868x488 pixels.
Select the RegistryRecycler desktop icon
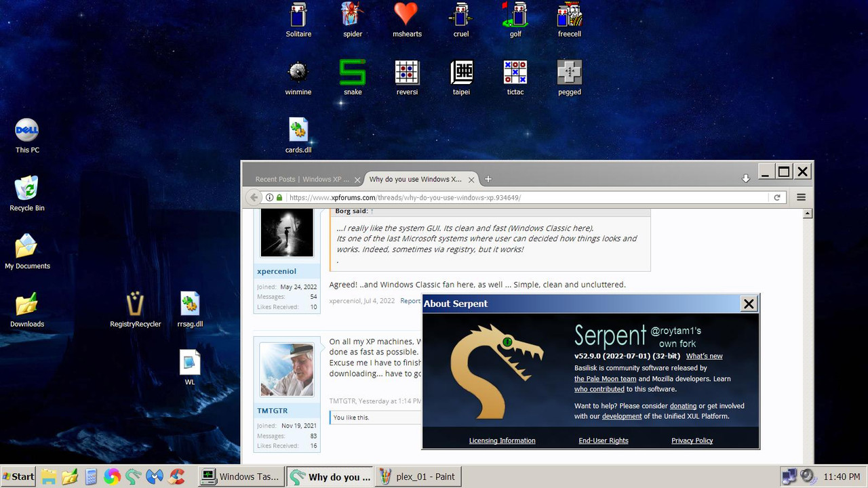pyautogui.click(x=136, y=310)
